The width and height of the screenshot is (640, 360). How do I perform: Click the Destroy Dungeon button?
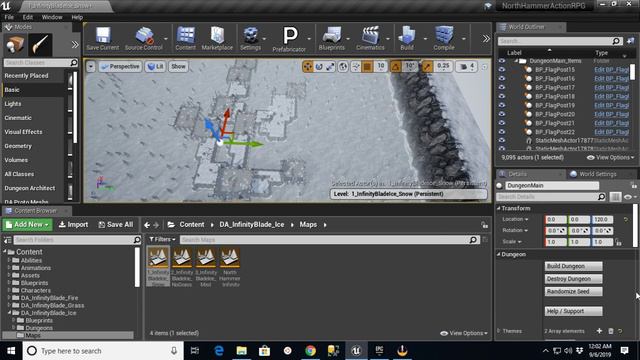573,279
